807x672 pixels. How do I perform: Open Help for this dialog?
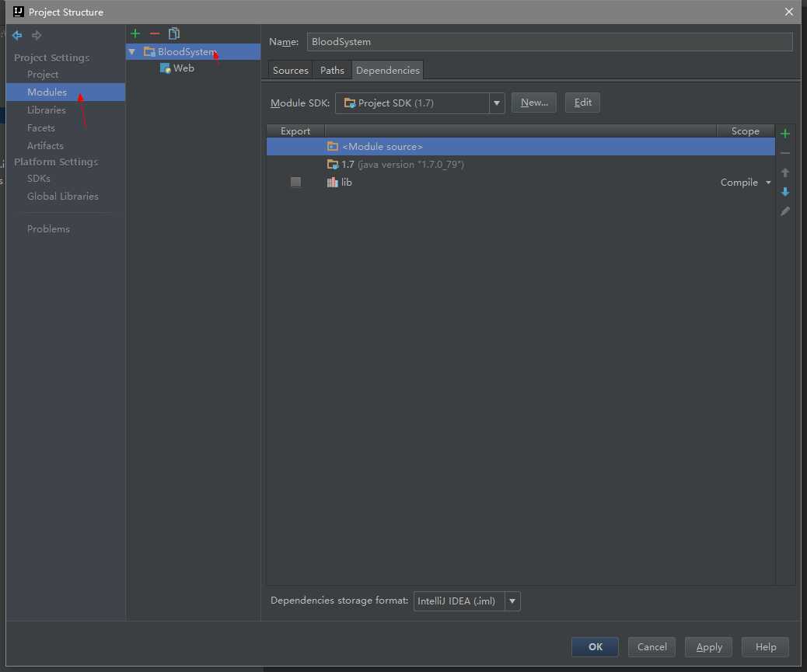(765, 647)
